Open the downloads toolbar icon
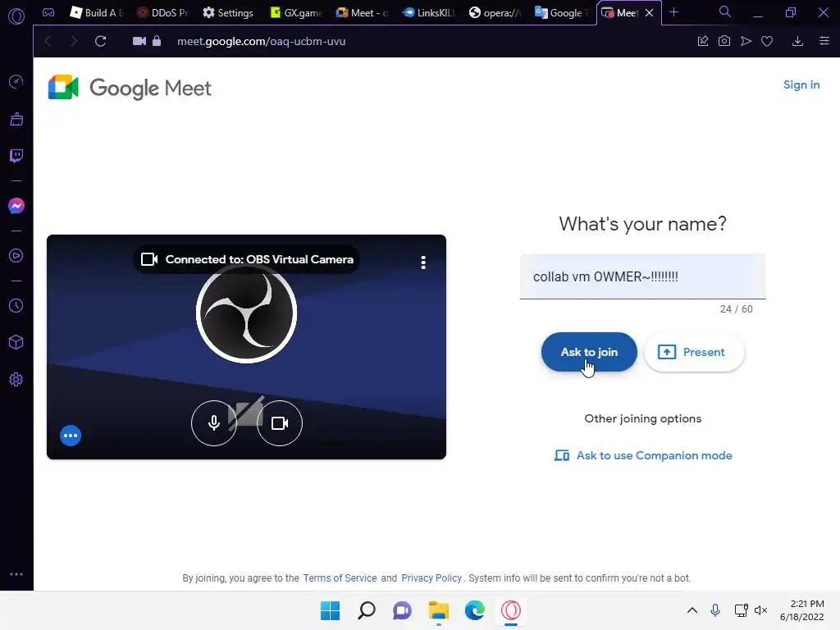 click(x=797, y=41)
